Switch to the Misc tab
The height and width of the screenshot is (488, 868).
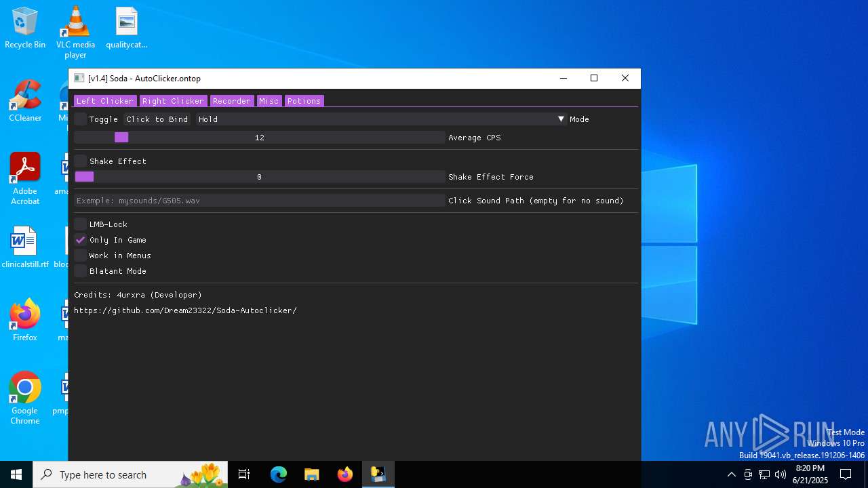click(x=269, y=101)
